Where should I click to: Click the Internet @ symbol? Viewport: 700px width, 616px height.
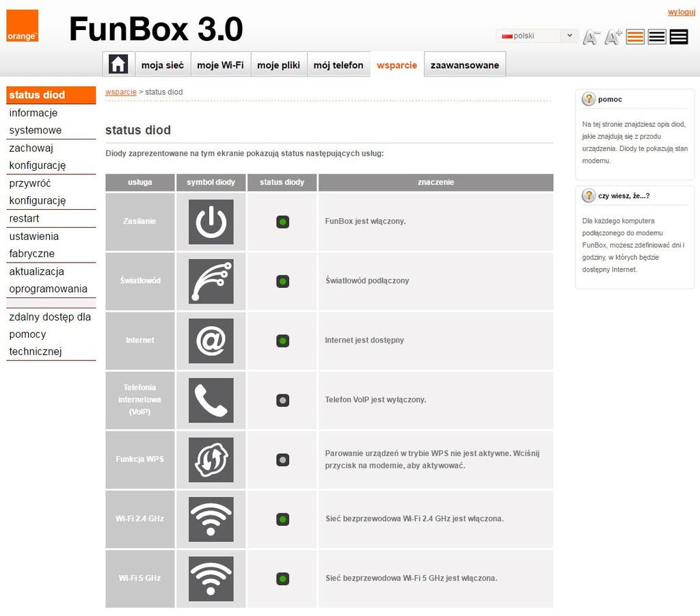point(211,340)
